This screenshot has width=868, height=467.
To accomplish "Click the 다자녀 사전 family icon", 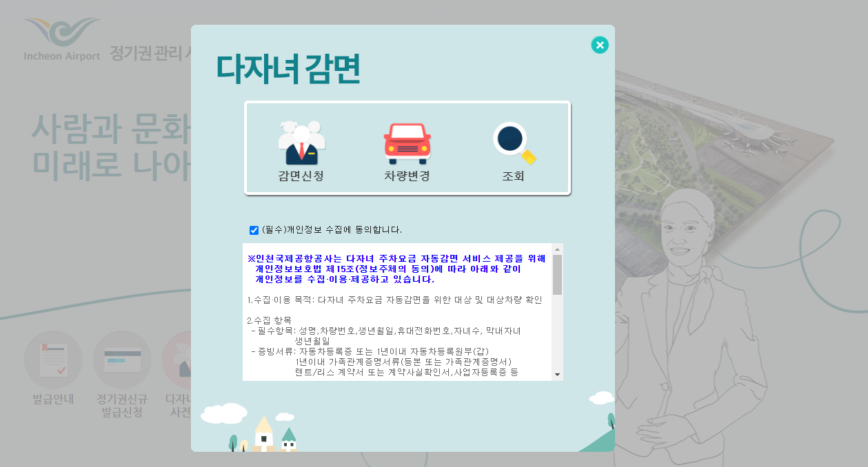I will (x=181, y=359).
